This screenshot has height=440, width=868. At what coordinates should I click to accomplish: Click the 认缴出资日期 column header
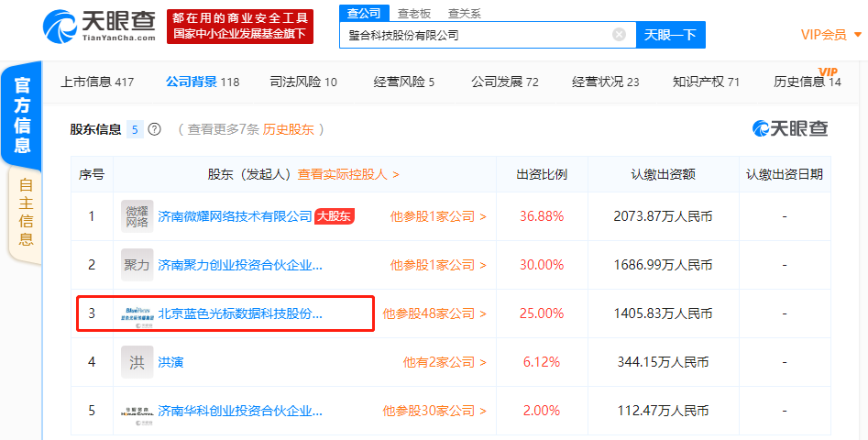point(785,174)
